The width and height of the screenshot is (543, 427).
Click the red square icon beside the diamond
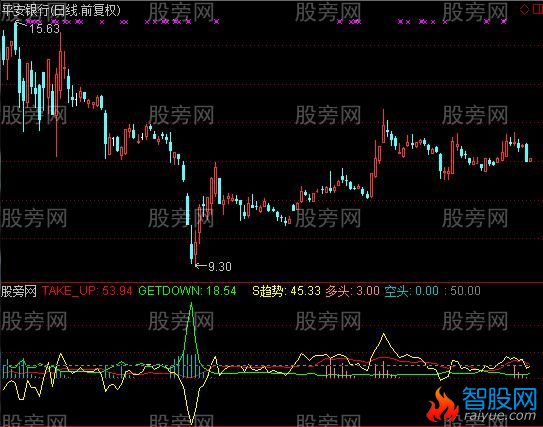click(538, 10)
